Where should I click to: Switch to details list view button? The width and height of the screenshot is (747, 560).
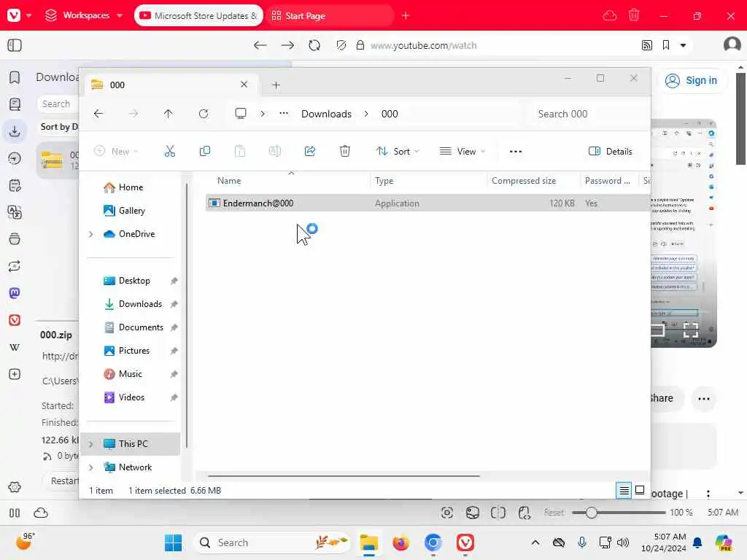624,490
